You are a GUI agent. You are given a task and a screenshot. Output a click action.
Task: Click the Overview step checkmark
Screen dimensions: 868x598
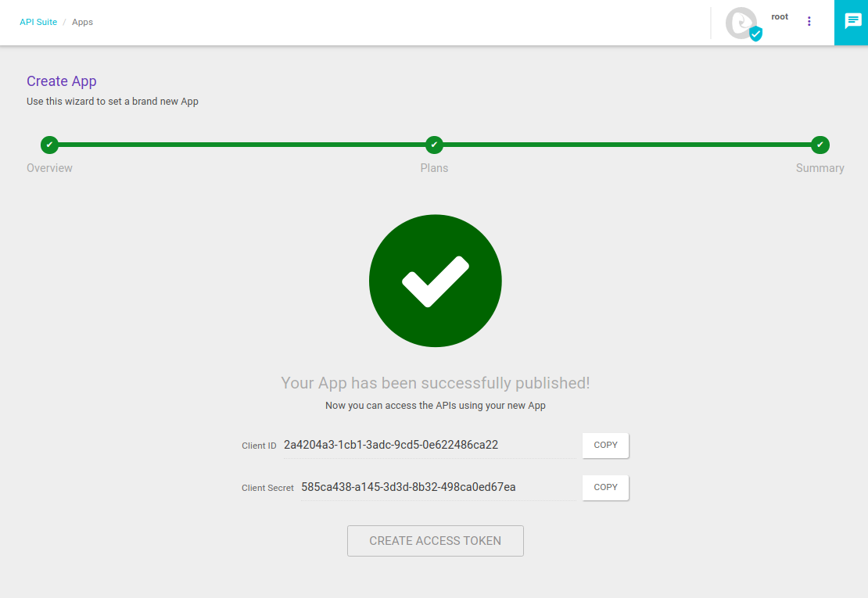pyautogui.click(x=49, y=145)
